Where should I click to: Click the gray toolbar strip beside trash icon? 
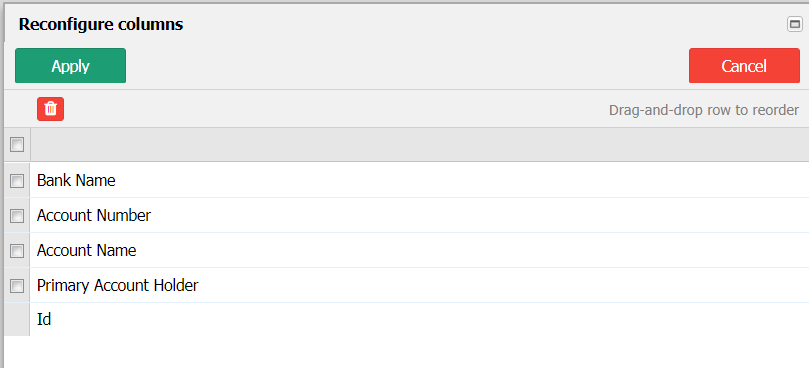pos(335,109)
